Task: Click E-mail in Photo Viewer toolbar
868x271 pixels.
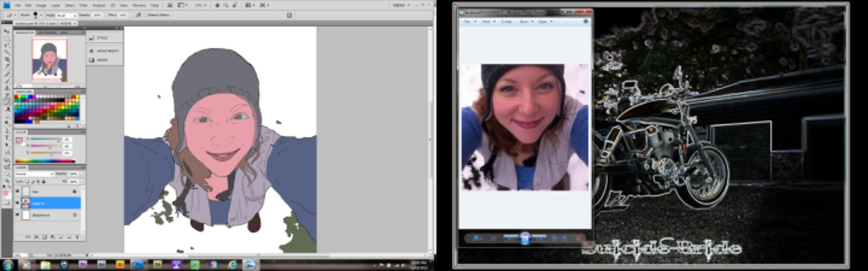Action: (506, 21)
